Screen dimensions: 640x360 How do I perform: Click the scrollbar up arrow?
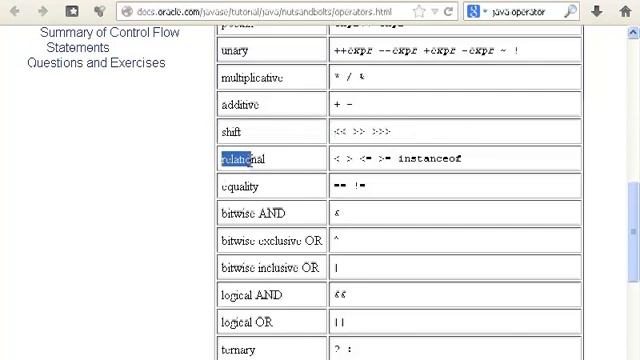click(633, 32)
